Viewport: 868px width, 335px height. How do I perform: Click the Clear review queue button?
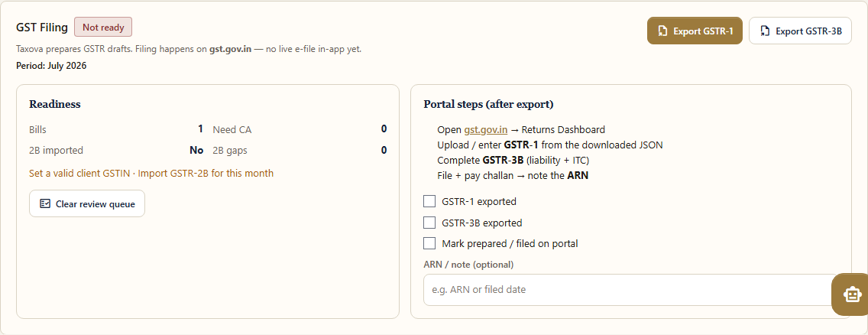[87, 203]
